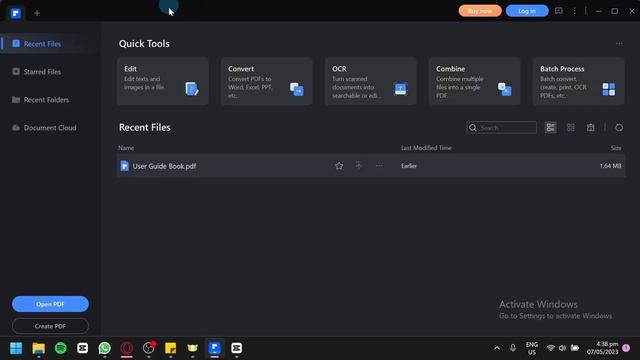Image resolution: width=640 pixels, height=360 pixels.
Task: Click the microphone tray icon
Action: (x=513, y=348)
